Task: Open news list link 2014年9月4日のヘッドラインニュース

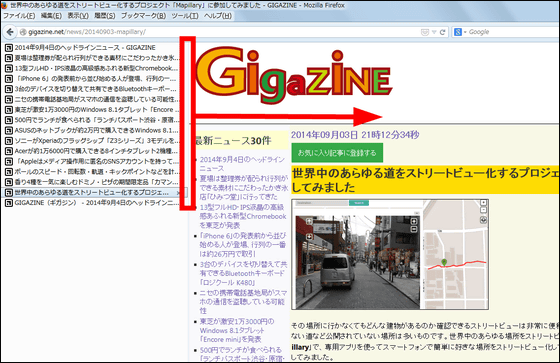Action: coord(242,164)
